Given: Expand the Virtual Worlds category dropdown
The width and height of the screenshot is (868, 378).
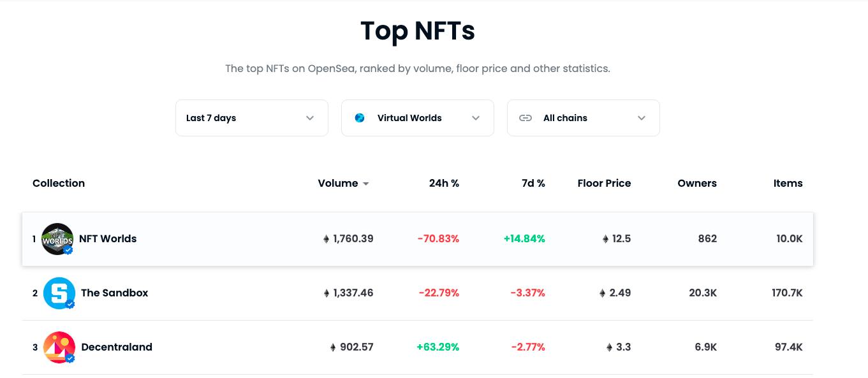Looking at the screenshot, I should (x=417, y=118).
